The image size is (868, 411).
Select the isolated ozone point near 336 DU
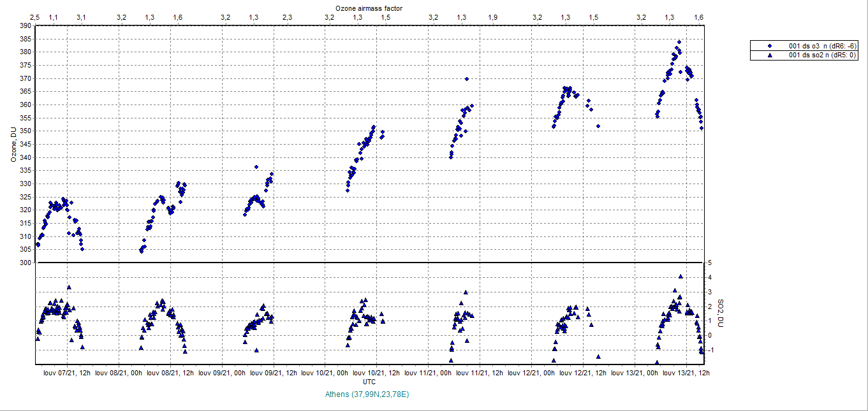click(x=256, y=167)
